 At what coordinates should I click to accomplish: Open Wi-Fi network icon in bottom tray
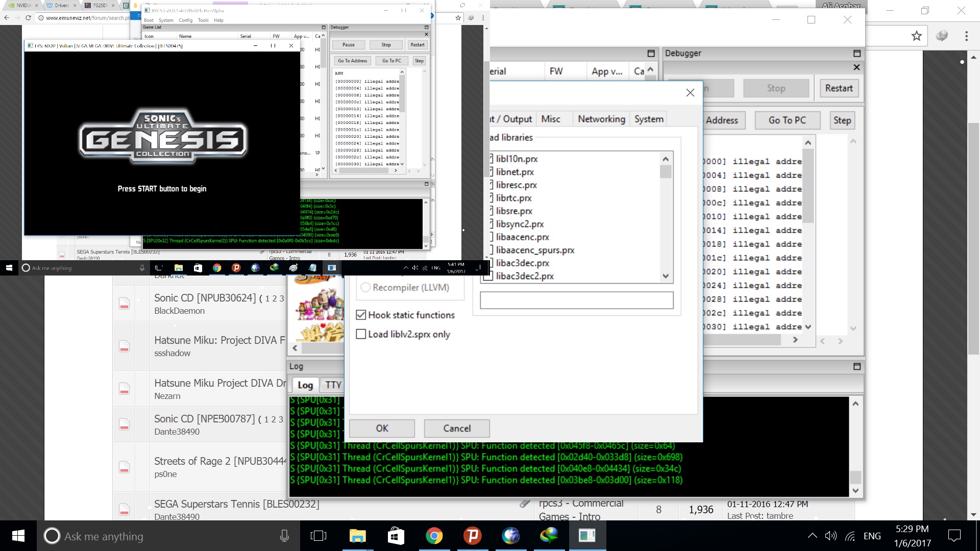click(850, 536)
